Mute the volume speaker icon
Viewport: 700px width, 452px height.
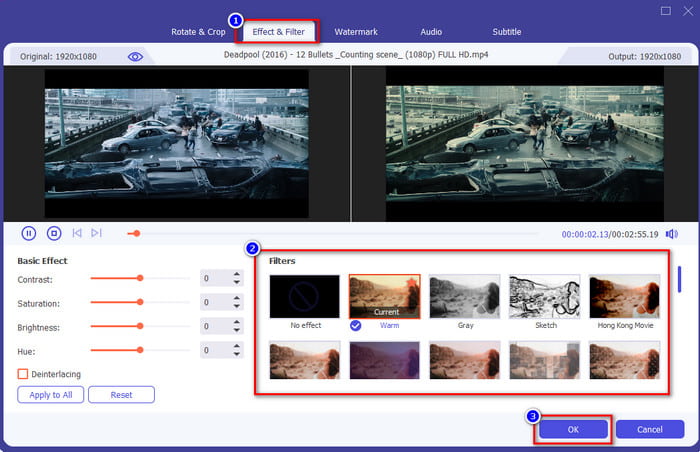point(671,234)
